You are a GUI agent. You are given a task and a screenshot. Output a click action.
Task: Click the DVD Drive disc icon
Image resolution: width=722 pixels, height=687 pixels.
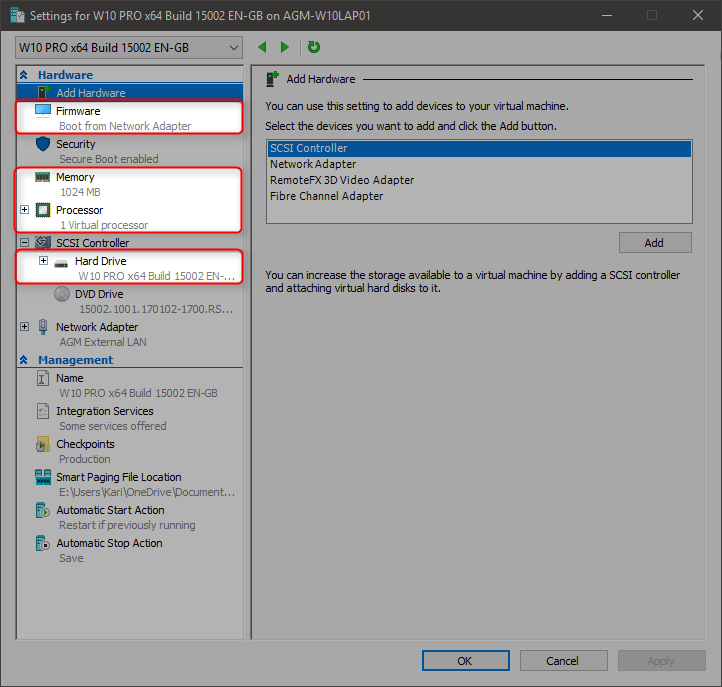click(x=62, y=294)
